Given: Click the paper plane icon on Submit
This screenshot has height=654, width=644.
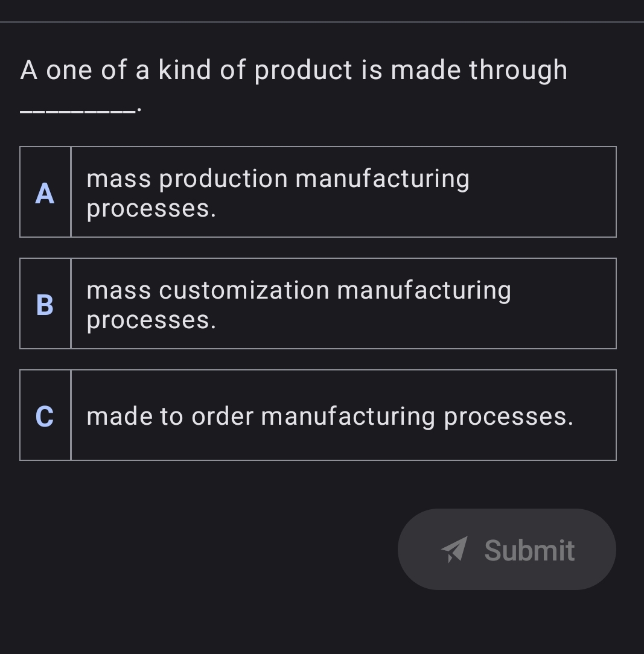Looking at the screenshot, I should 457,550.
